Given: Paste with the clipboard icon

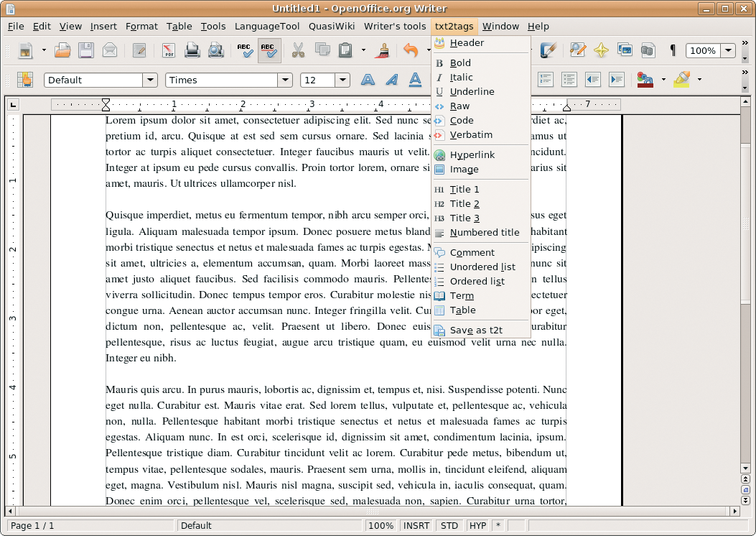Looking at the screenshot, I should 345,50.
